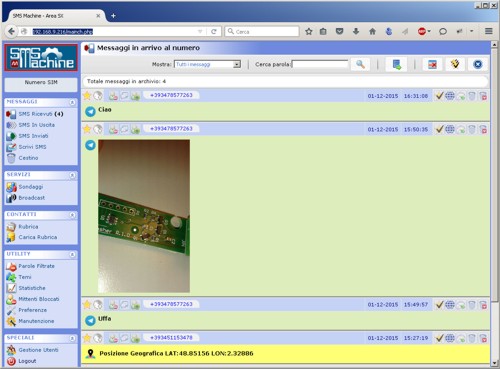Click the blue arrow icon next to Ciao

click(x=90, y=111)
